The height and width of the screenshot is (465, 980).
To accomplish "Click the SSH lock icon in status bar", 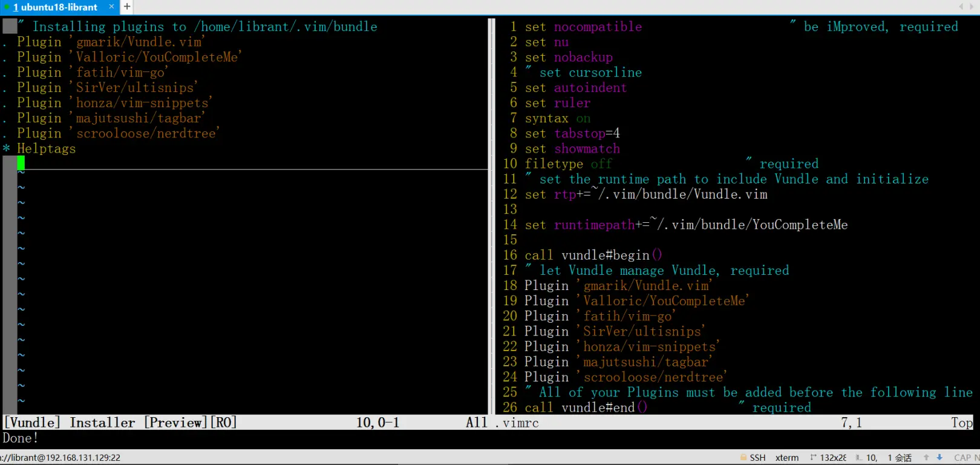I will (743, 458).
